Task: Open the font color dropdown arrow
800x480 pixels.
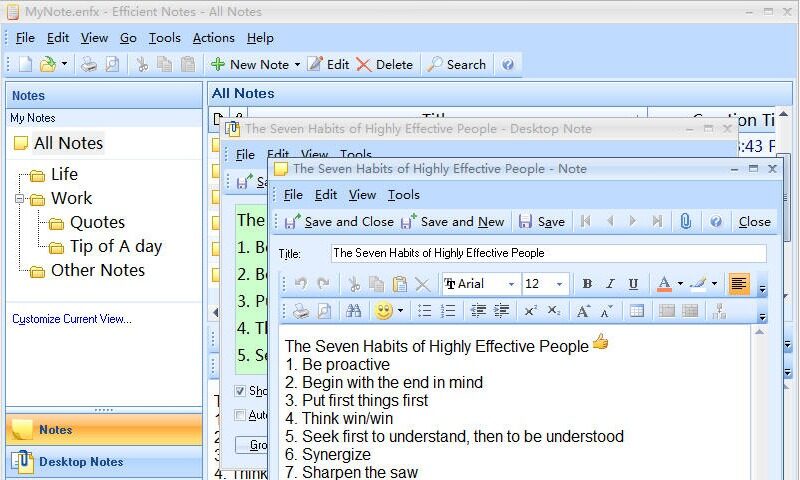Action: 680,284
